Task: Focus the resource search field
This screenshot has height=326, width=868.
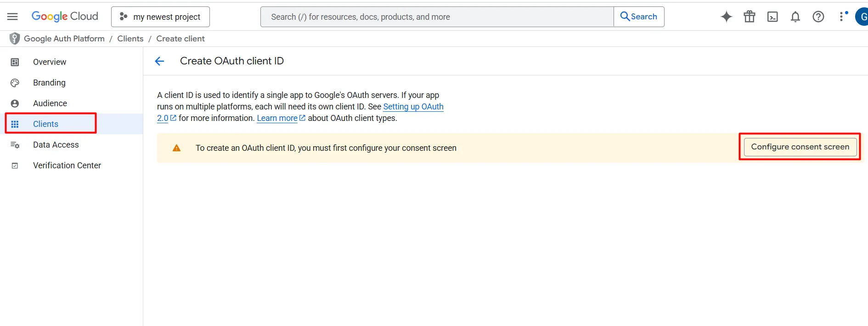Action: pyautogui.click(x=437, y=17)
